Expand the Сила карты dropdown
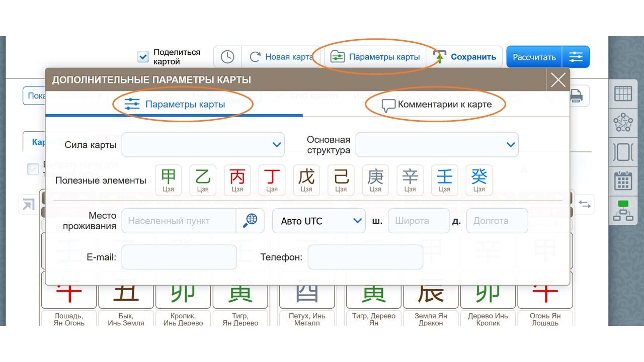Viewport: 644px width, 362px height. (x=203, y=145)
